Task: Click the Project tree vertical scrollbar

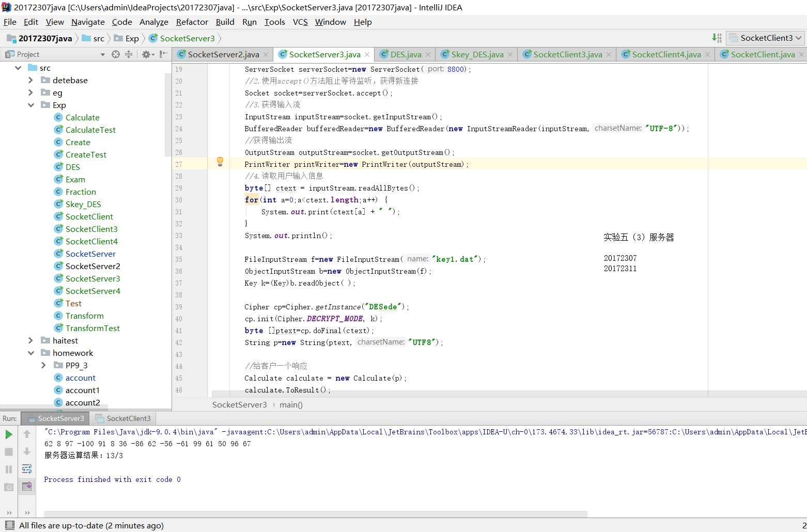Action: (x=167, y=115)
